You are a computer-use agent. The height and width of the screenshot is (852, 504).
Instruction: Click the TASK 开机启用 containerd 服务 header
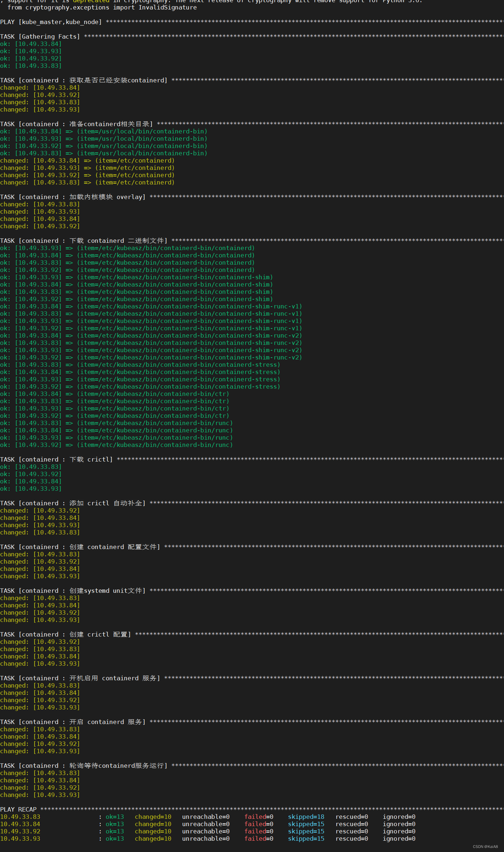coord(252,678)
